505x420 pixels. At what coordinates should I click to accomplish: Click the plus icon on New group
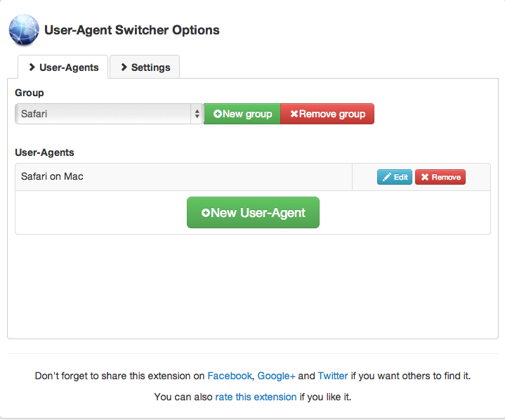218,114
